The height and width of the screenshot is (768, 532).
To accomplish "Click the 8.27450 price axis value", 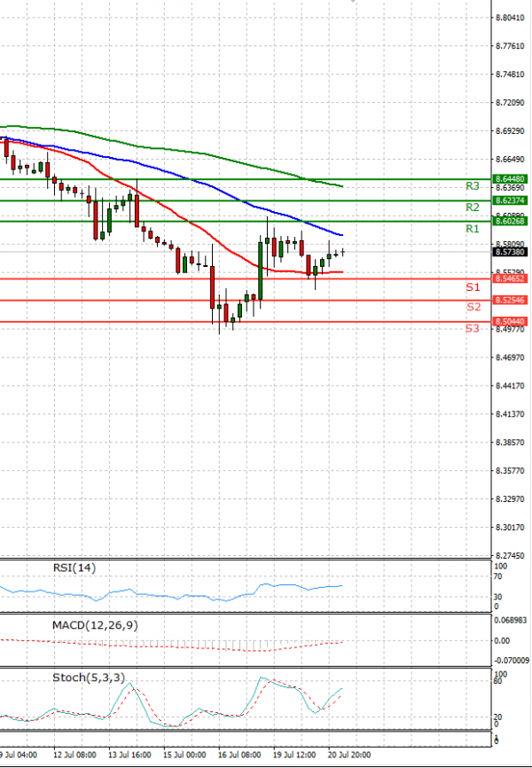I will (x=510, y=556).
